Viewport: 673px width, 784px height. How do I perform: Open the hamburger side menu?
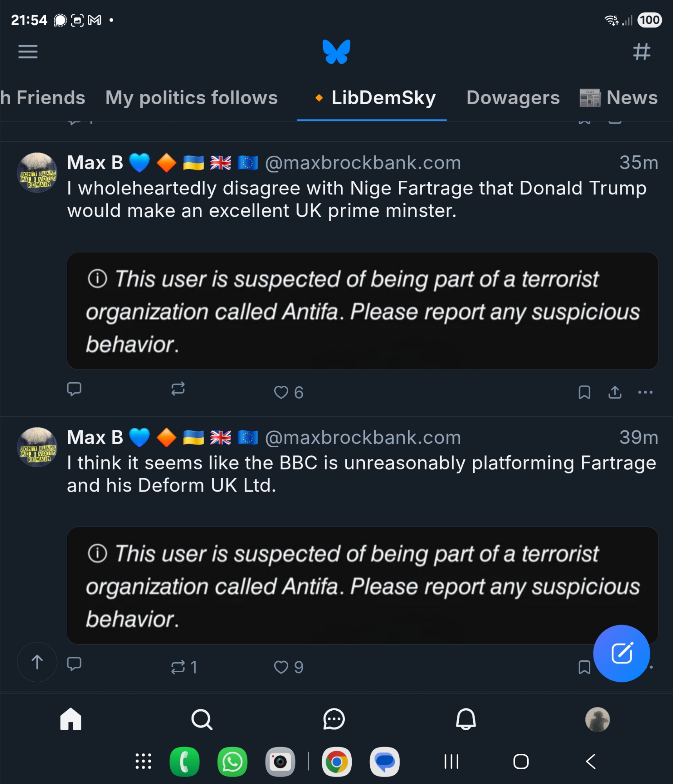click(x=28, y=51)
